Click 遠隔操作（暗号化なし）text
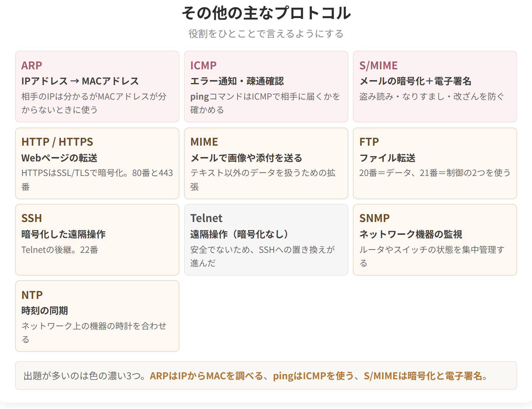Screen dimensions: 532x409 click(x=239, y=234)
